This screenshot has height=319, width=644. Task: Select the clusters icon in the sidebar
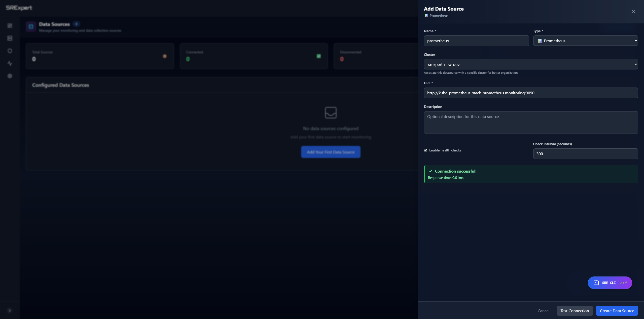pyautogui.click(x=10, y=38)
